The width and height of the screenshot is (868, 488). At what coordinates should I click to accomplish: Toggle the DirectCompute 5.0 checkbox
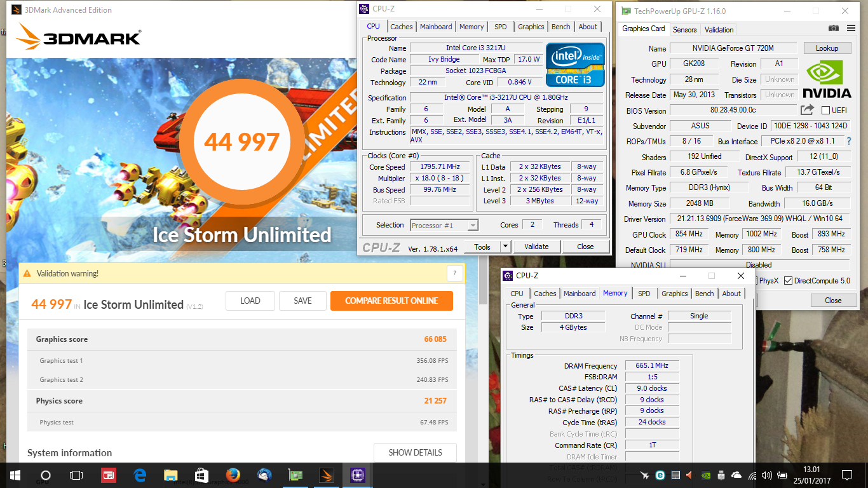tap(789, 280)
